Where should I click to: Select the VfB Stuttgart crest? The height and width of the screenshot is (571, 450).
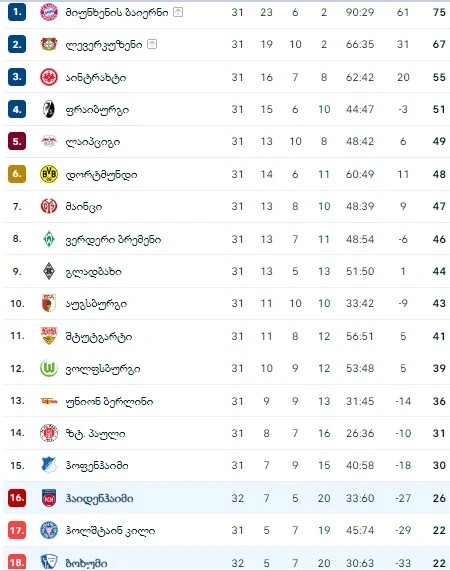[x=49, y=336]
